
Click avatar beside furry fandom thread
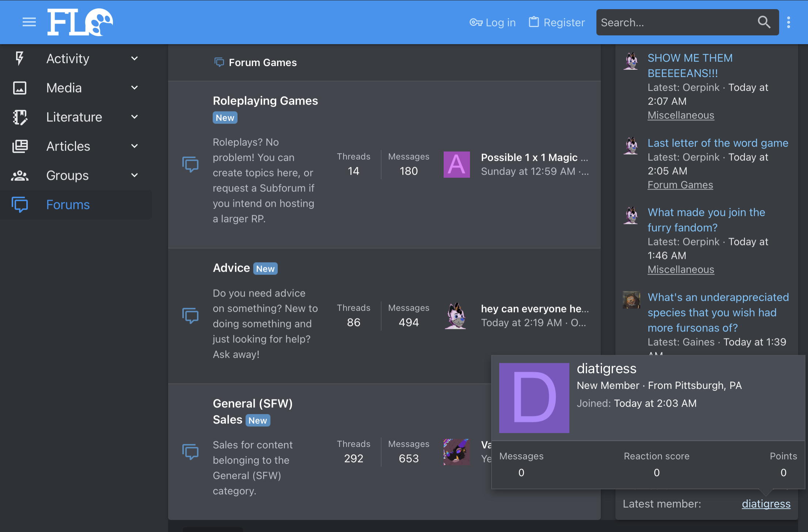point(631,215)
